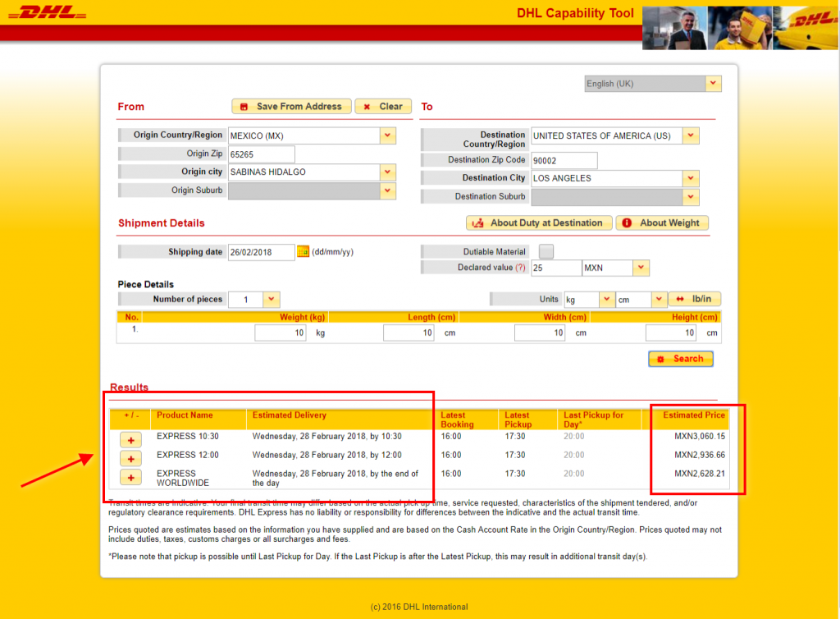Viewport: 840px width, 619px height.
Task: Click the declared value question mark
Action: (x=520, y=268)
